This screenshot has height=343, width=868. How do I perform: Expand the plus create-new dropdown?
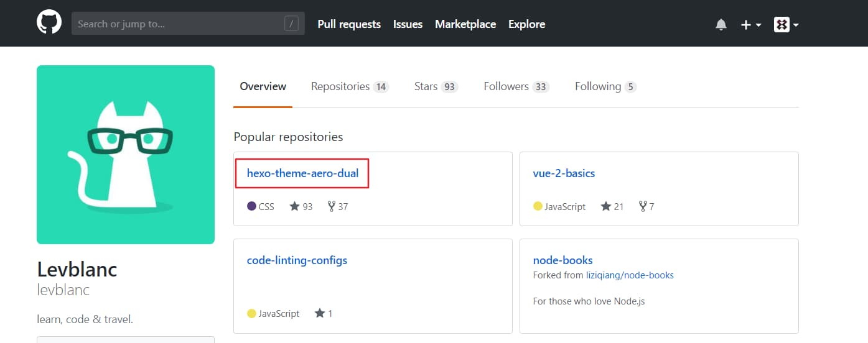750,24
